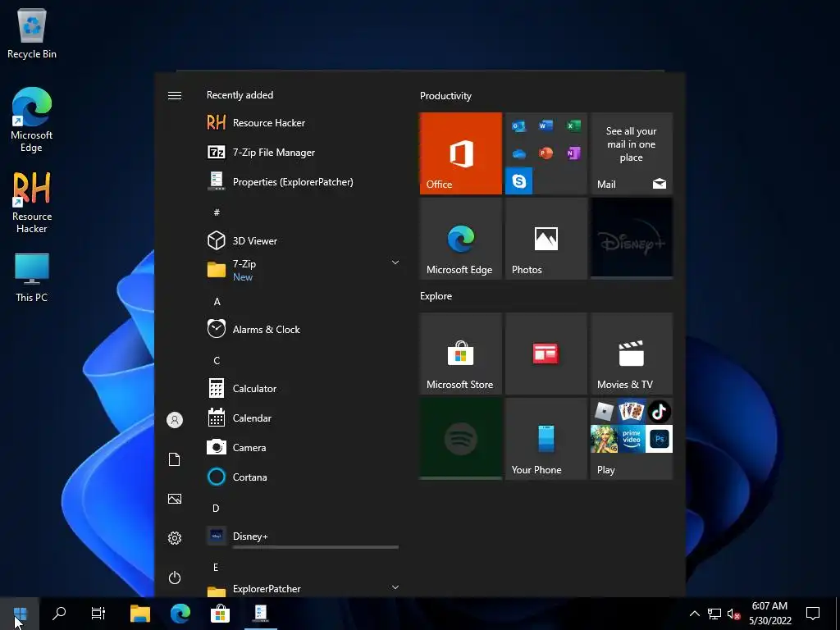Screen dimensions: 840x630
Task: Select Recycle Bin desktop icon
Action: [32, 34]
